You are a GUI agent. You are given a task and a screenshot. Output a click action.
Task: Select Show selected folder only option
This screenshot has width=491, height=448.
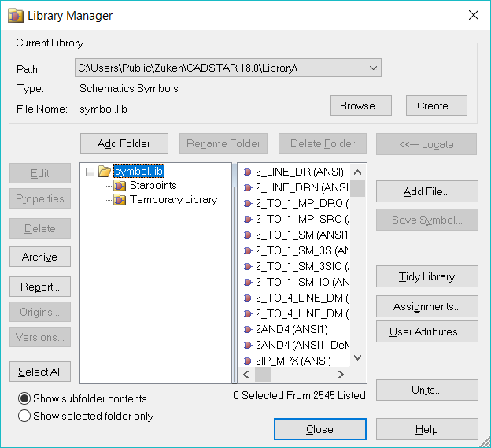pyautogui.click(x=24, y=416)
